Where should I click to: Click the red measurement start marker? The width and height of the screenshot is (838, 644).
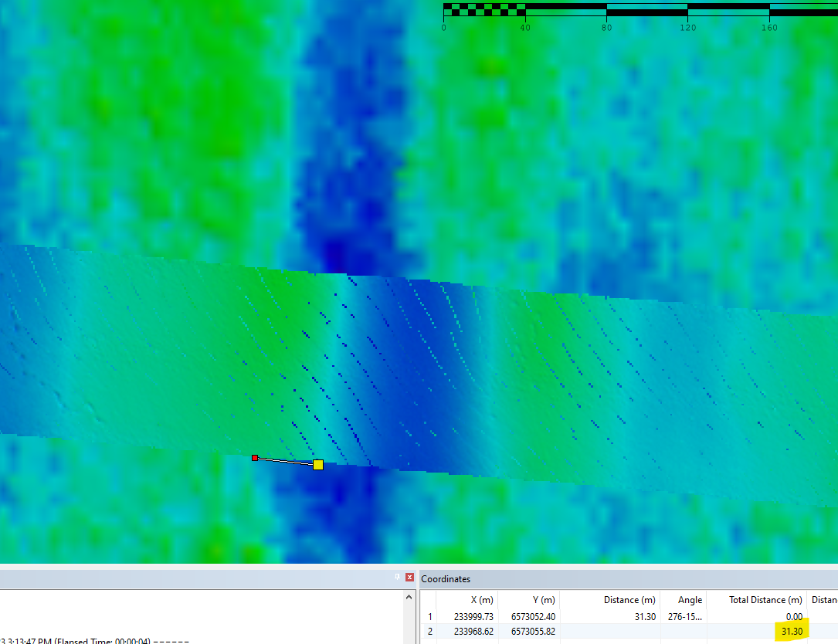click(x=256, y=457)
